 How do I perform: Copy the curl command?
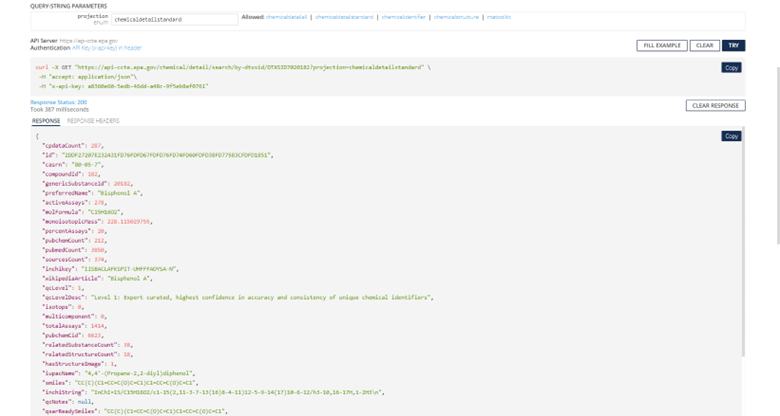(731, 68)
